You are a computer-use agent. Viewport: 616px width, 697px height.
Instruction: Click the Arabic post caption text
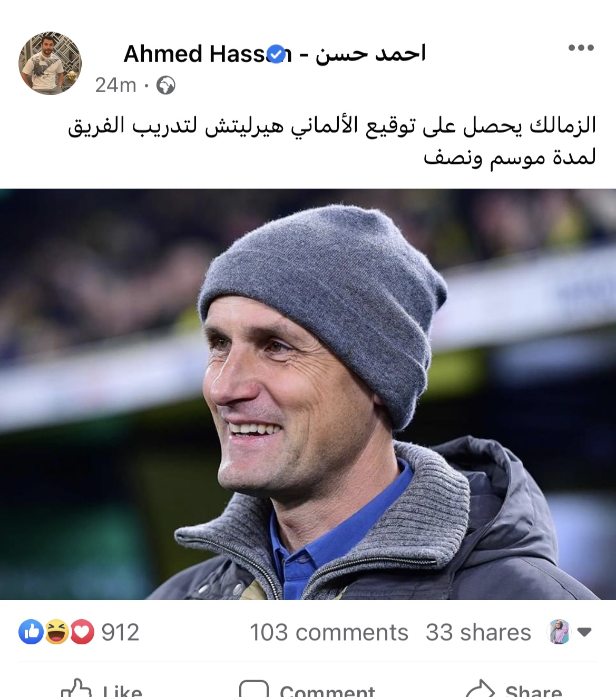click(332, 141)
